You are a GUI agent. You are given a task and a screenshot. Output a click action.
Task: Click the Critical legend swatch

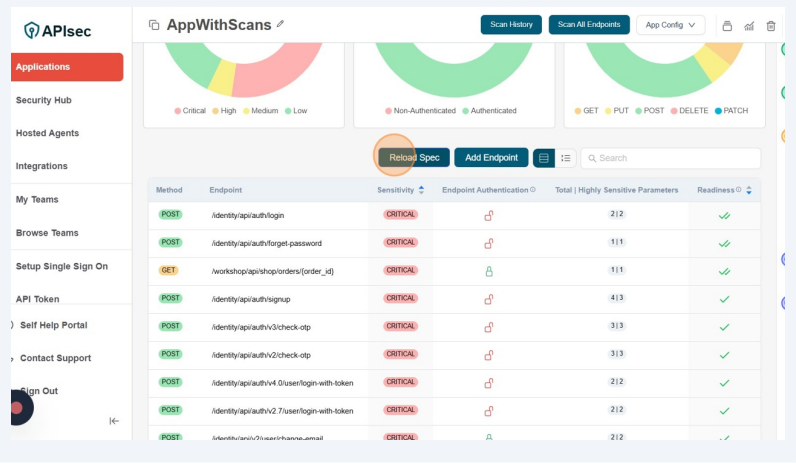coord(178,111)
